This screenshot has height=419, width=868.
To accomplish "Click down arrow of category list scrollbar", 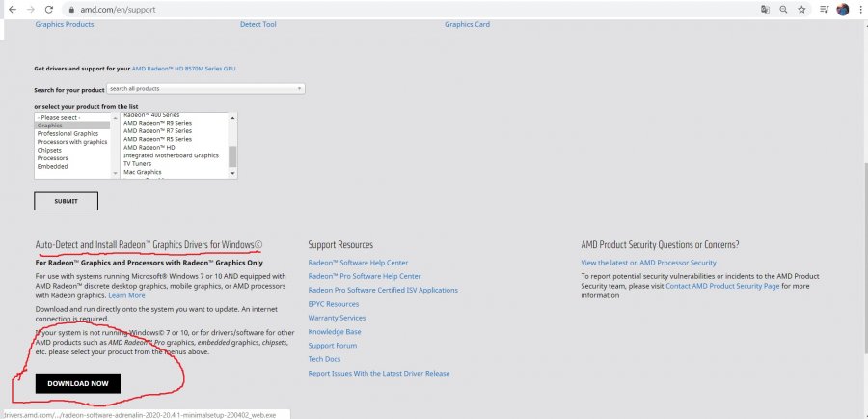I will (115, 174).
